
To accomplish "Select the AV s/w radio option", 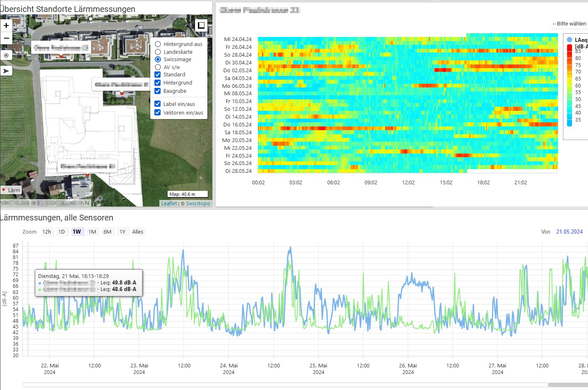I will tap(158, 67).
